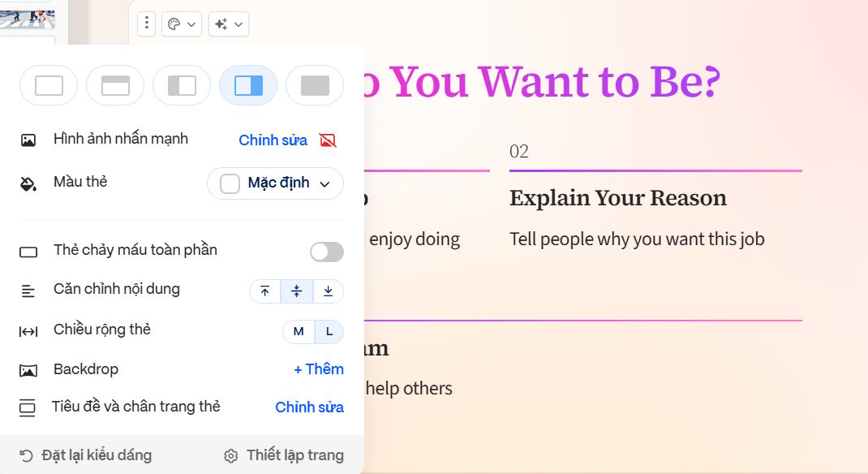The width and height of the screenshot is (868, 474).
Task: Click the step number '02'
Action: pyautogui.click(x=518, y=151)
